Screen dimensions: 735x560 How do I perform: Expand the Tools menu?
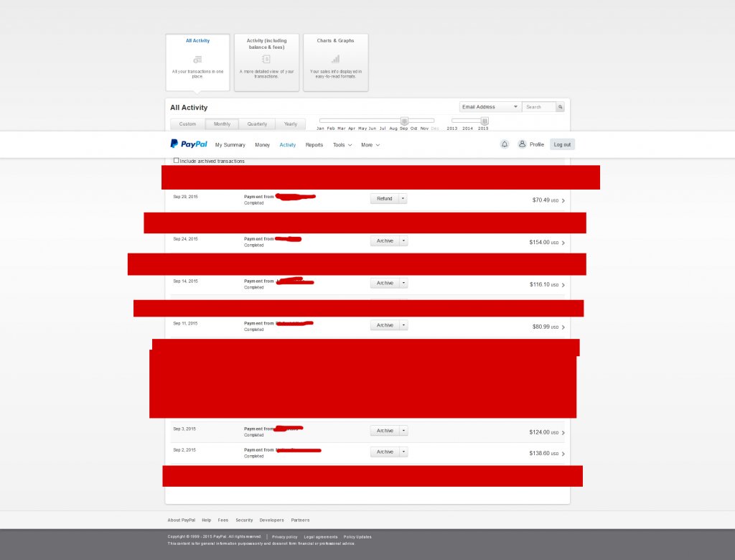coord(342,145)
